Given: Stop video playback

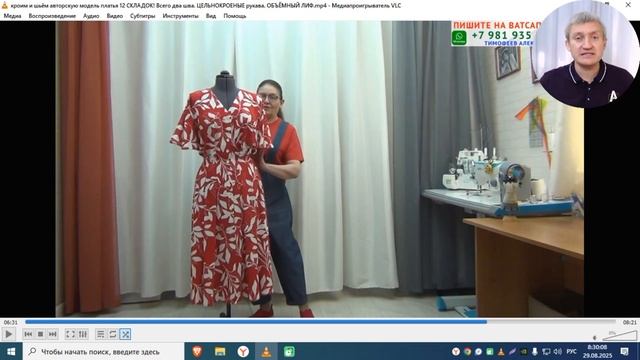Looking at the screenshot, I should click(40, 334).
